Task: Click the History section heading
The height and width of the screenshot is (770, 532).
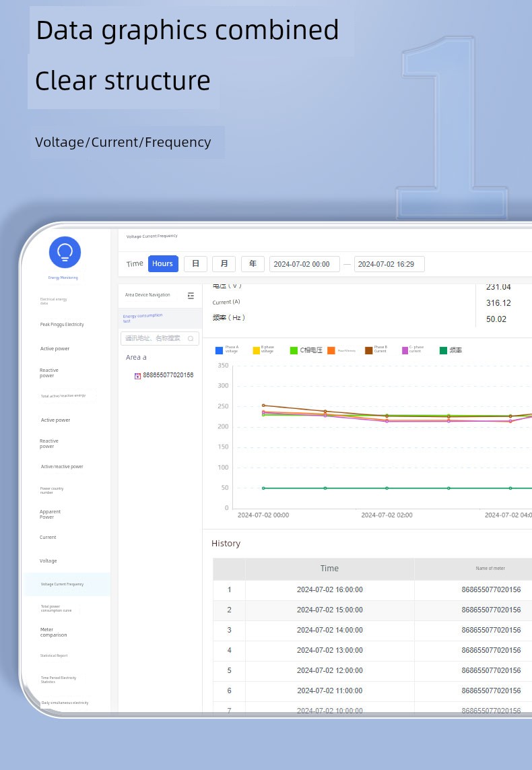Action: tap(226, 544)
